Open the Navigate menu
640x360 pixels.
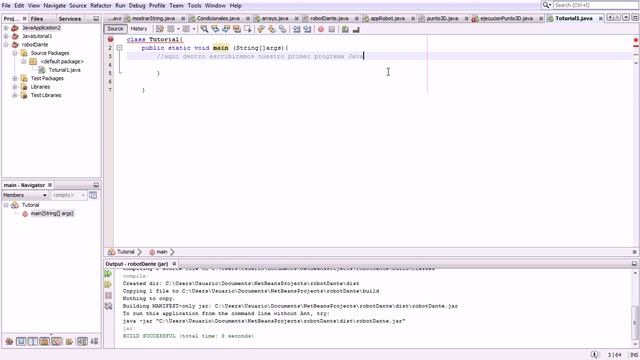54,5
